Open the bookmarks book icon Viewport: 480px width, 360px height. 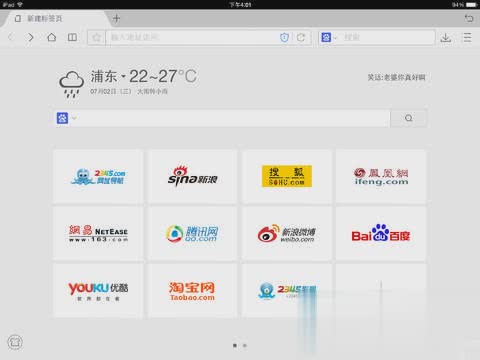pos(72,37)
